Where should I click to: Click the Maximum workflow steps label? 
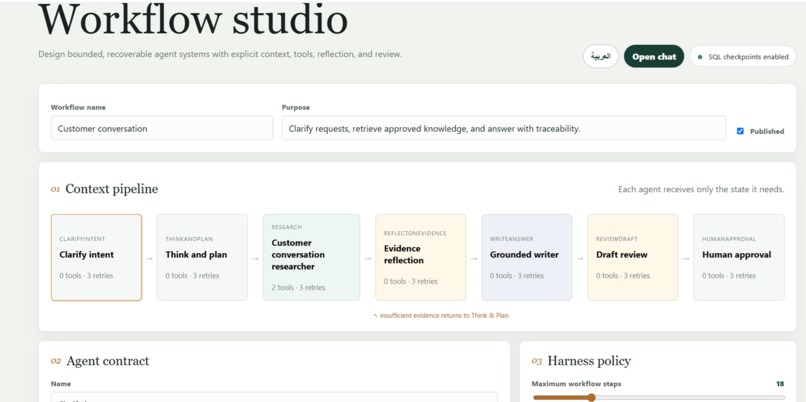(x=576, y=384)
